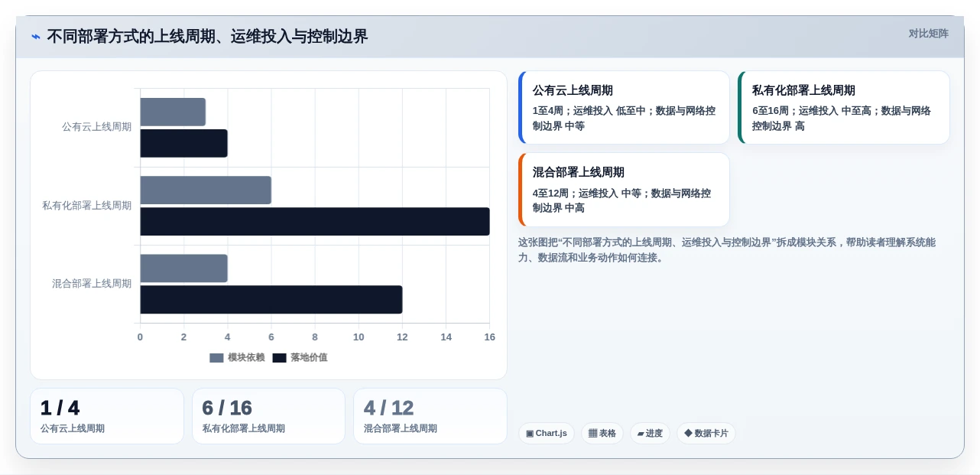Select the 混合部署上线周期 gray 模块依赖 bar
The image size is (980, 475).
(x=183, y=268)
